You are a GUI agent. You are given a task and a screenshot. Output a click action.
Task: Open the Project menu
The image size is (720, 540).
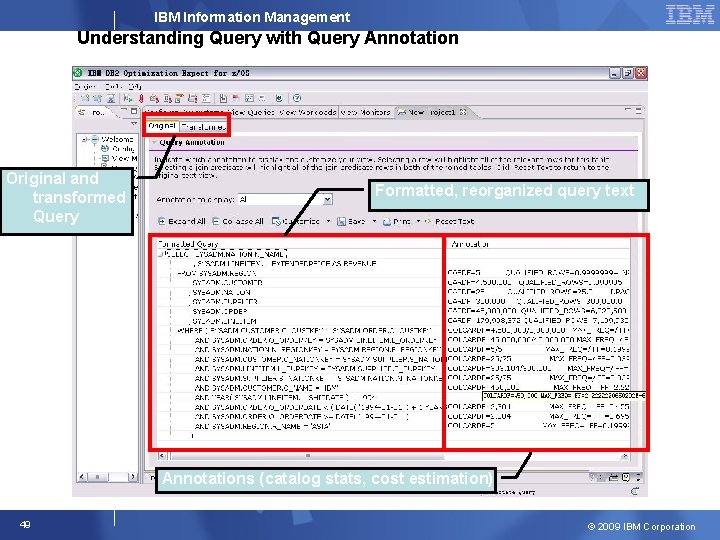pos(85,86)
